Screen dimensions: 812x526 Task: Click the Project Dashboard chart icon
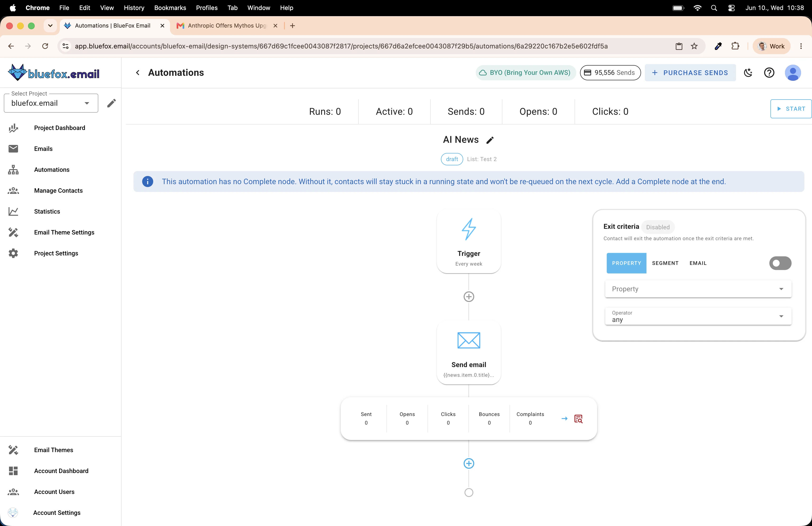(x=13, y=128)
